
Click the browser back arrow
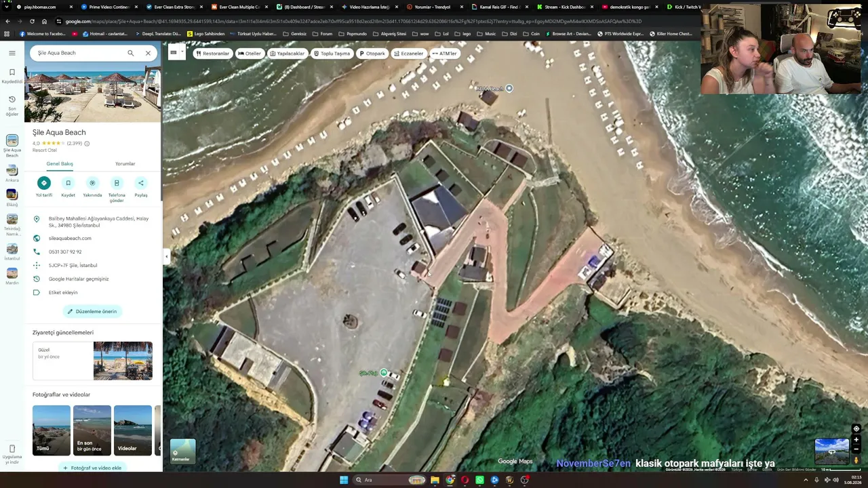point(7,21)
